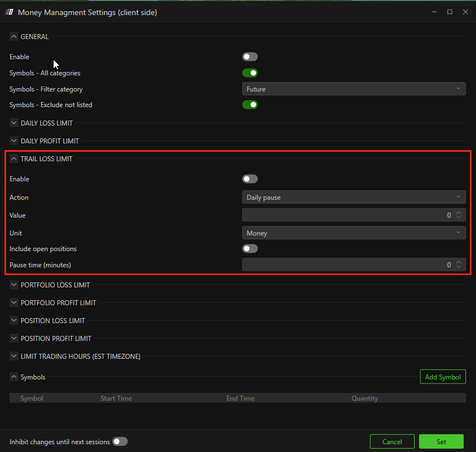
Task: Expand the DAILY PROFIT LIMIT section
Action: (x=14, y=141)
